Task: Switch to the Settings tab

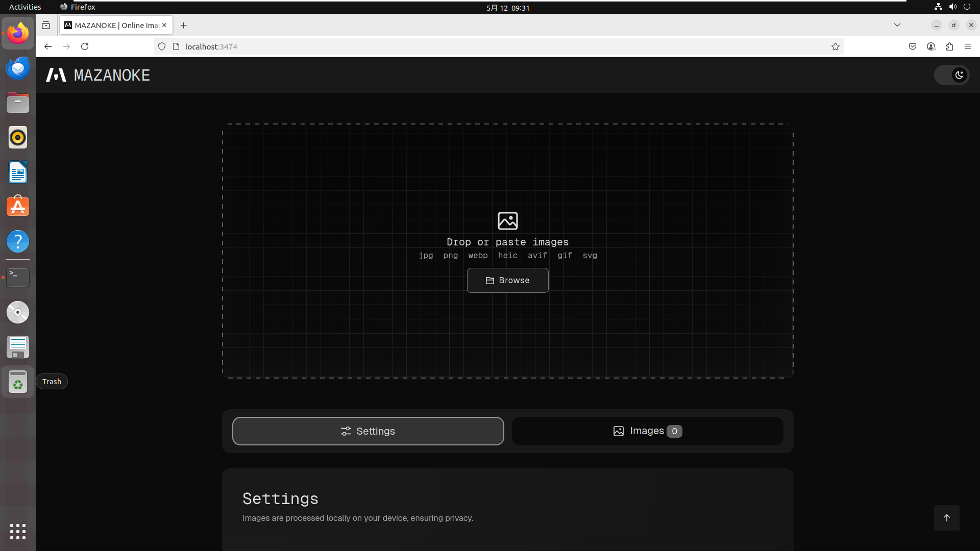Action: pyautogui.click(x=367, y=431)
